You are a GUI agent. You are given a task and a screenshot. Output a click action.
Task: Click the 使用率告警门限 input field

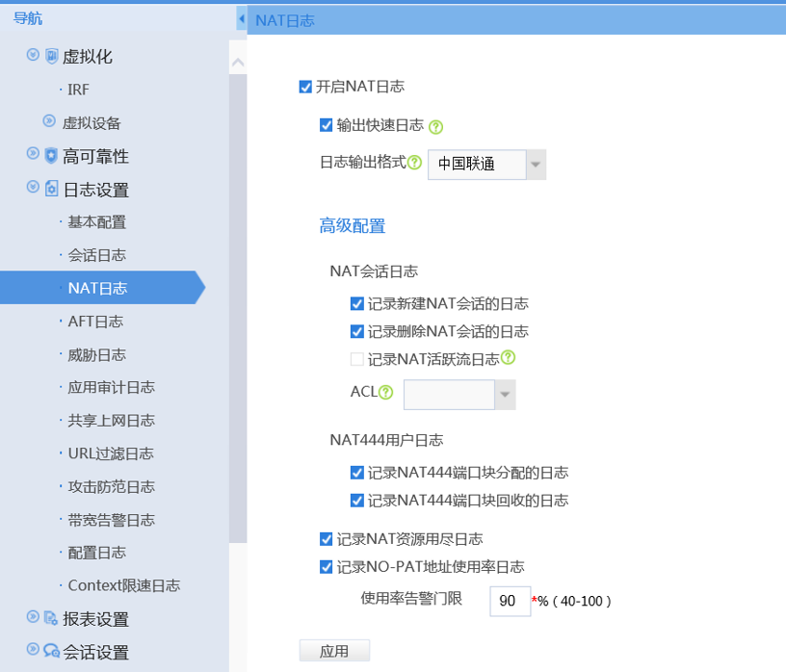[510, 601]
